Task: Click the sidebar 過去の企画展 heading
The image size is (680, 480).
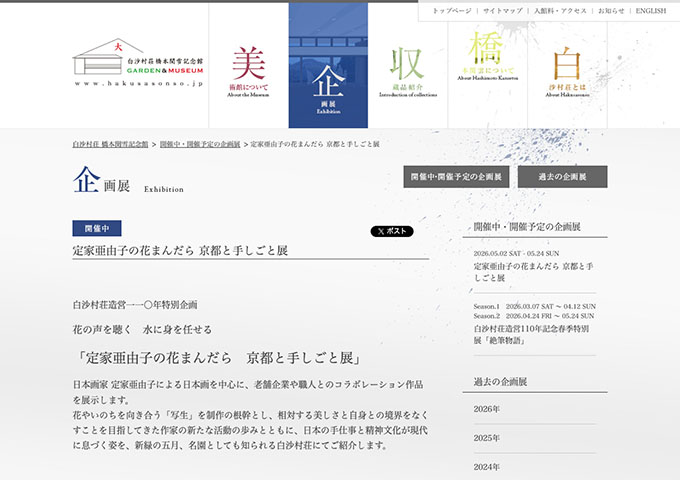Action: coord(500,382)
